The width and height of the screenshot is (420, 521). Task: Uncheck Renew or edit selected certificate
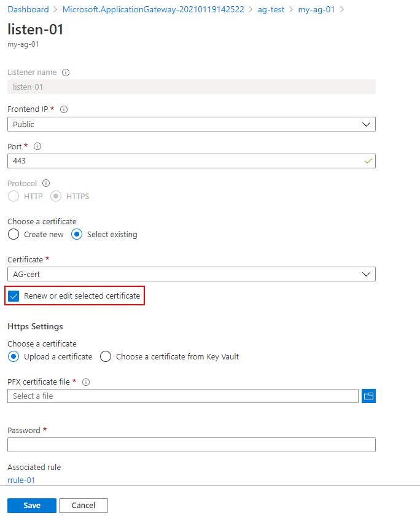point(15,296)
